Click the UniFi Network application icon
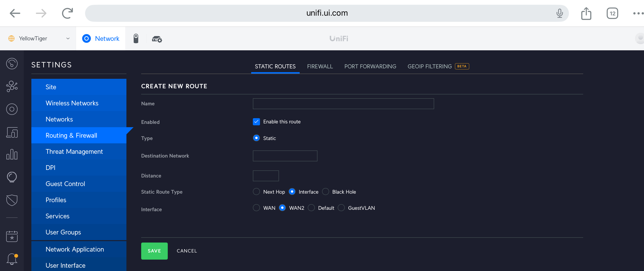 [87, 38]
